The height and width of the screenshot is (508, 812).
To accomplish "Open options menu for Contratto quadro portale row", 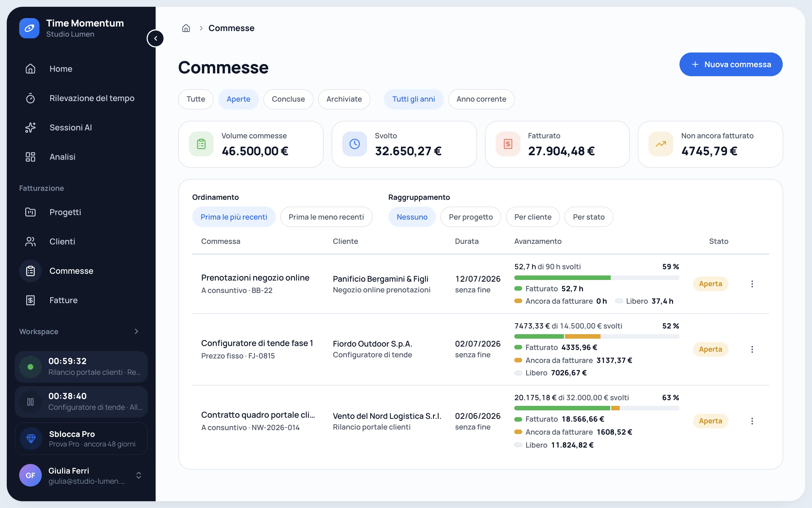I will [752, 421].
